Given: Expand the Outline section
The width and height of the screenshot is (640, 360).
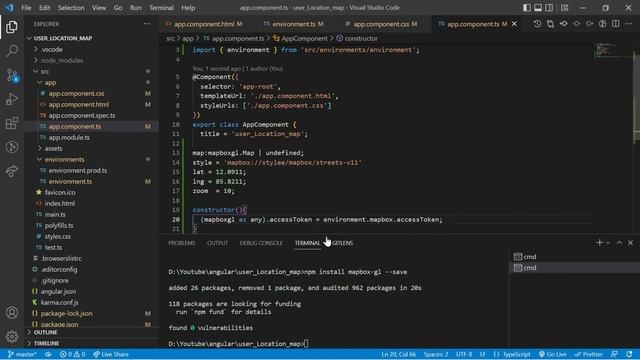Looking at the screenshot, I should [45, 332].
